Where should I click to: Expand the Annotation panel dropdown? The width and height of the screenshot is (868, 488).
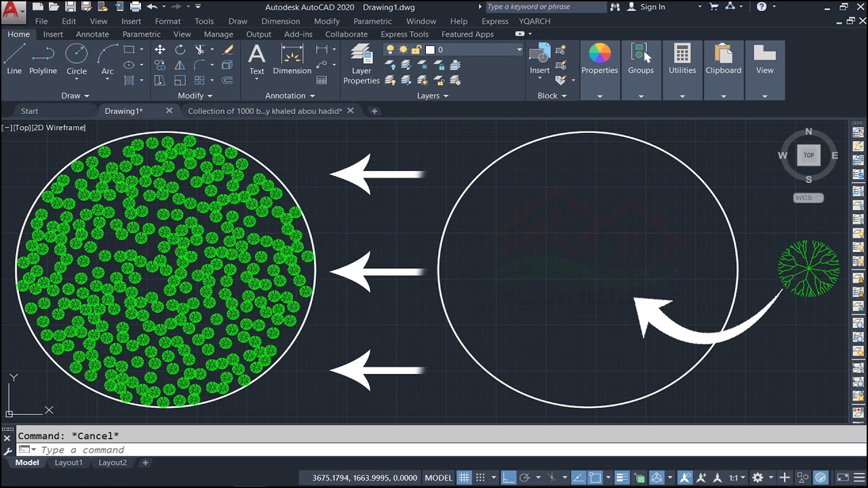click(290, 96)
